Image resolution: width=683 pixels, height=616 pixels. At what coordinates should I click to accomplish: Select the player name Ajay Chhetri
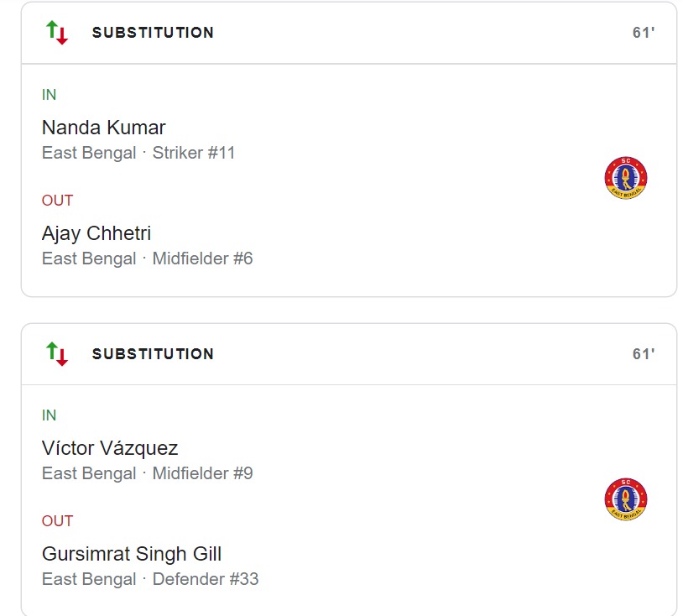pyautogui.click(x=96, y=233)
